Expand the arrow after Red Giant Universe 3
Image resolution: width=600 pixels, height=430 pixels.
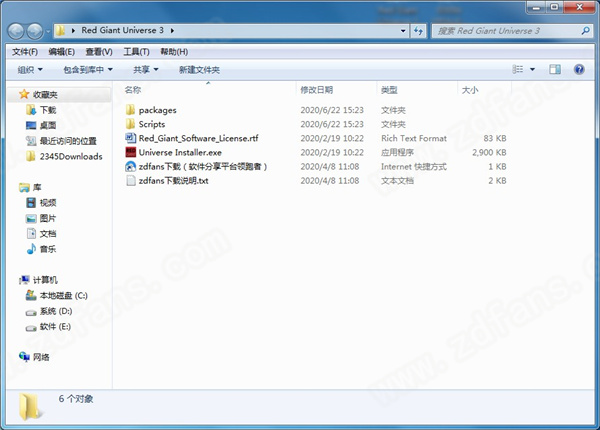point(172,31)
